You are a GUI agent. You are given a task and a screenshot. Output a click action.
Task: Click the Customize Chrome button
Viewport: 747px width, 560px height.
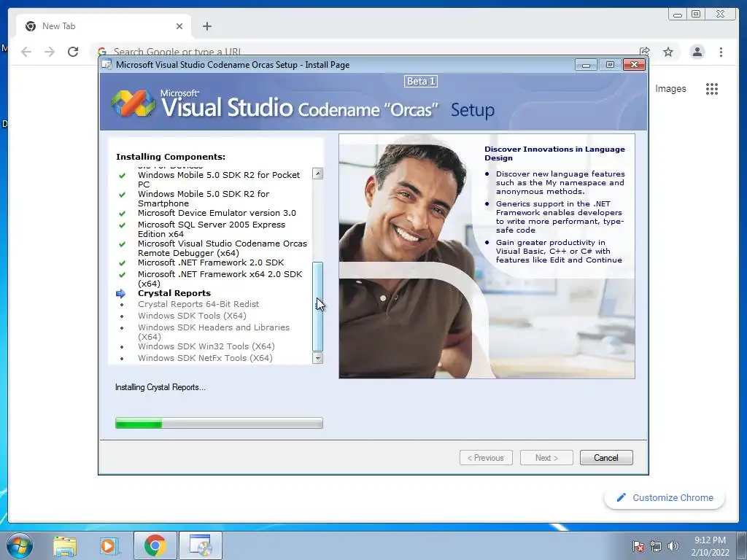click(665, 497)
